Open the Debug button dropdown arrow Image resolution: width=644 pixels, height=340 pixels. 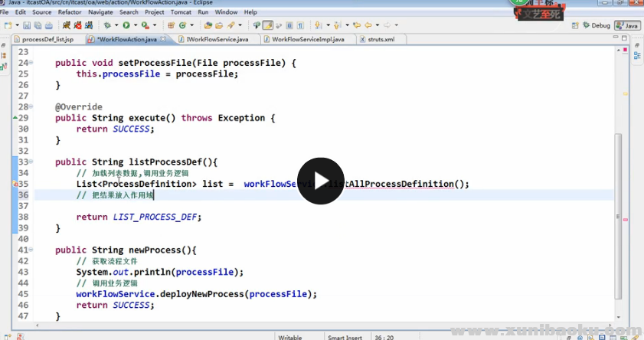tap(116, 25)
